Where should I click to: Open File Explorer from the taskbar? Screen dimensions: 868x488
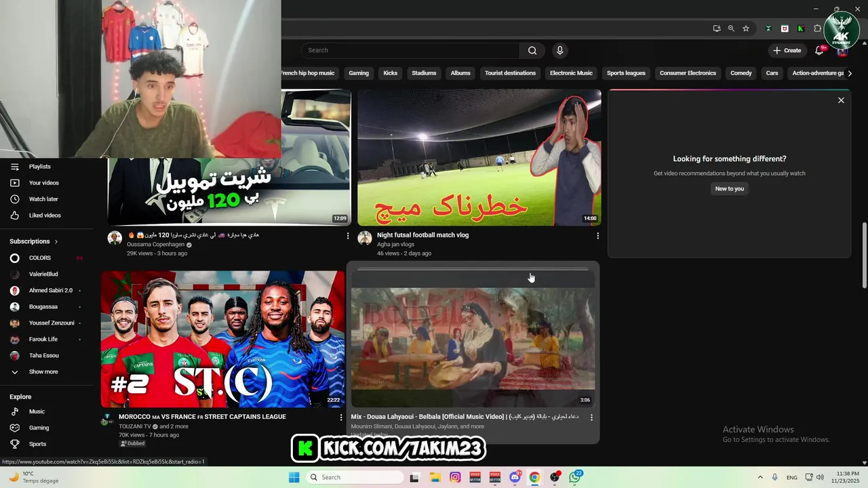(x=435, y=477)
